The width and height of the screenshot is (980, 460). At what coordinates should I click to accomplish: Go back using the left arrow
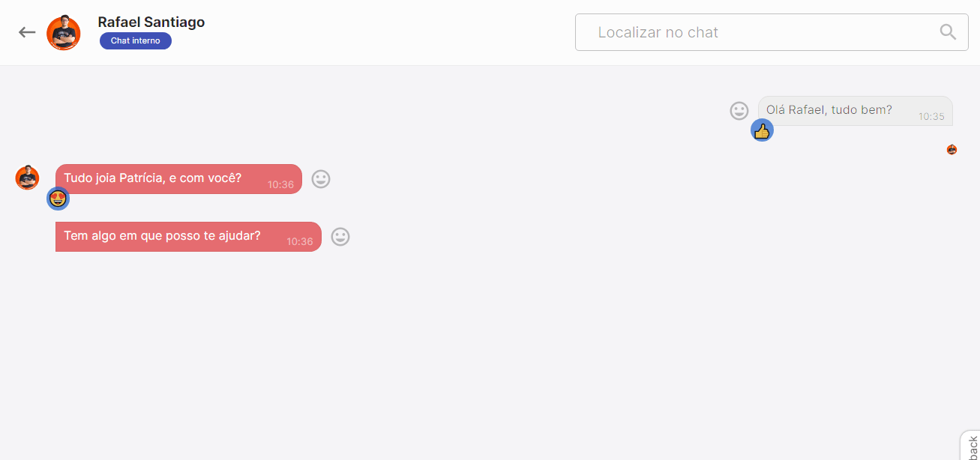(x=27, y=32)
